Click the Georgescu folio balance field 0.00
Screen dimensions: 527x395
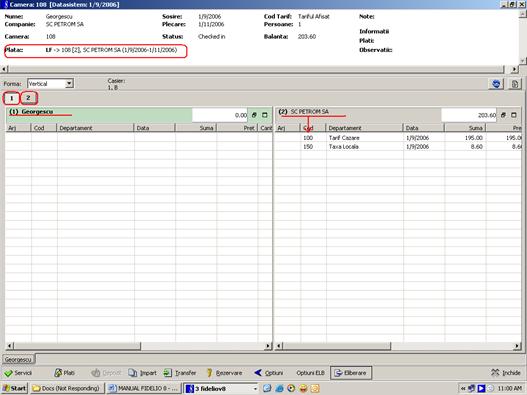coord(220,115)
